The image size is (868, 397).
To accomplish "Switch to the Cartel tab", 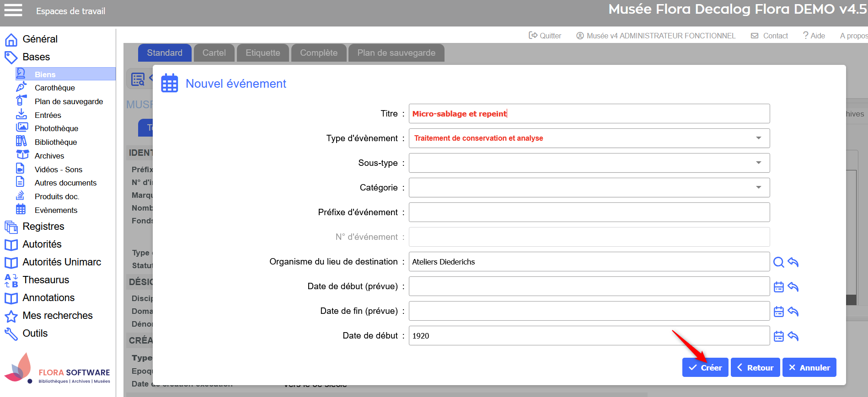I will pos(214,53).
